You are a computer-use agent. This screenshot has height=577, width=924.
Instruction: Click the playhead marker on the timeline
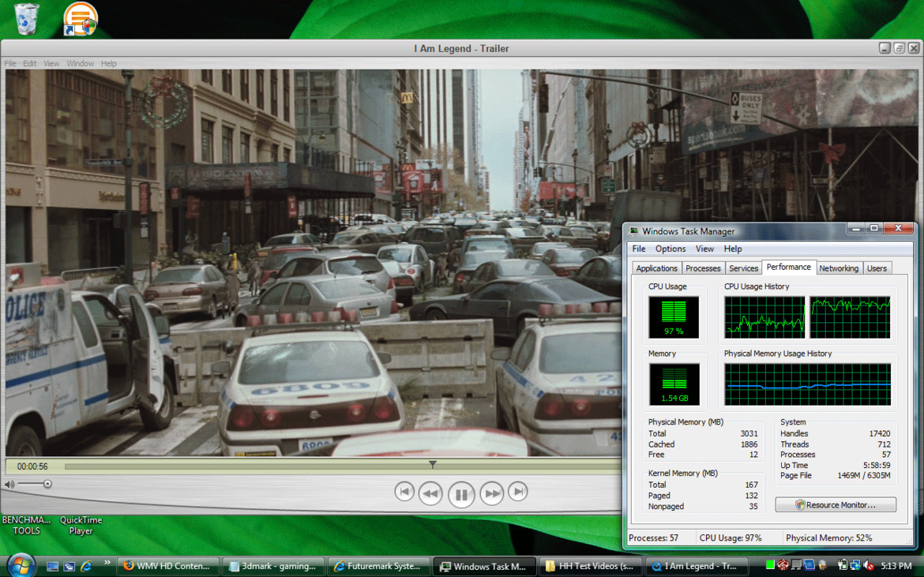(x=433, y=465)
